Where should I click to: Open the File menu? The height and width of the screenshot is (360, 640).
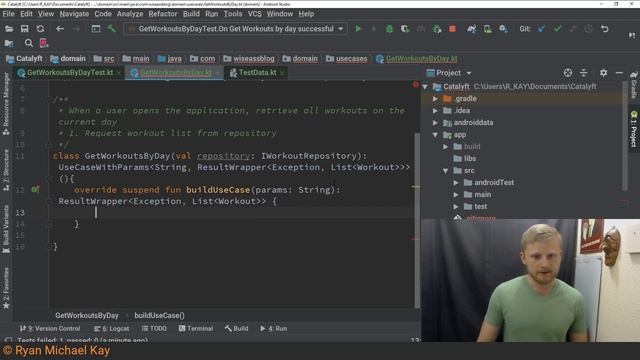coord(8,14)
